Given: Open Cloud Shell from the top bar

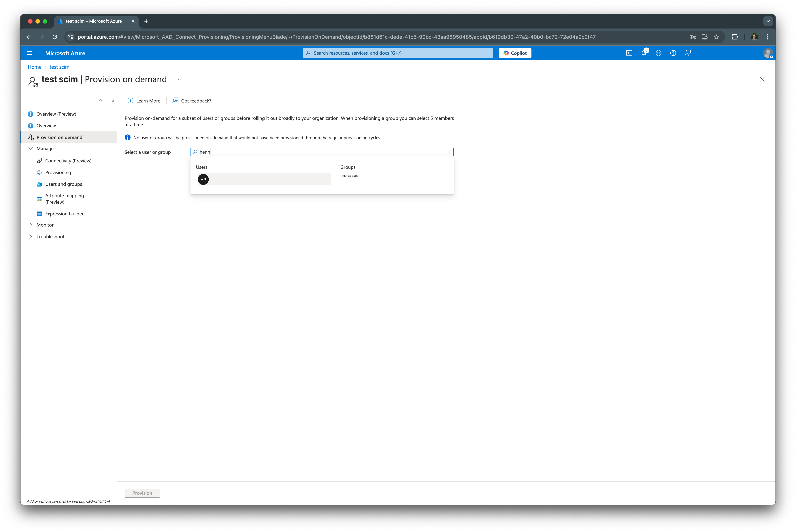Looking at the screenshot, I should coord(629,53).
